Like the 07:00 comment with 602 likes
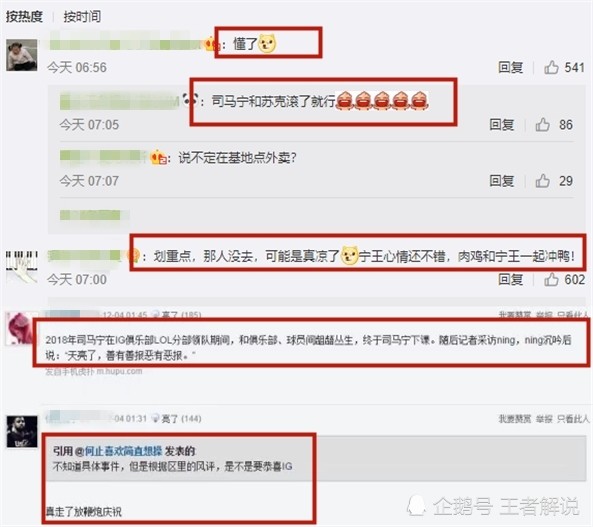Viewport: 593px width, 527px height. point(551,280)
